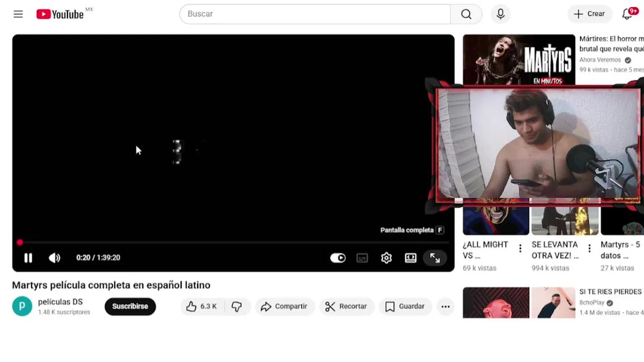Viewport: 644px width, 362px height.
Task: Click the 0:20 / 1:39:20 time display
Action: tap(98, 257)
